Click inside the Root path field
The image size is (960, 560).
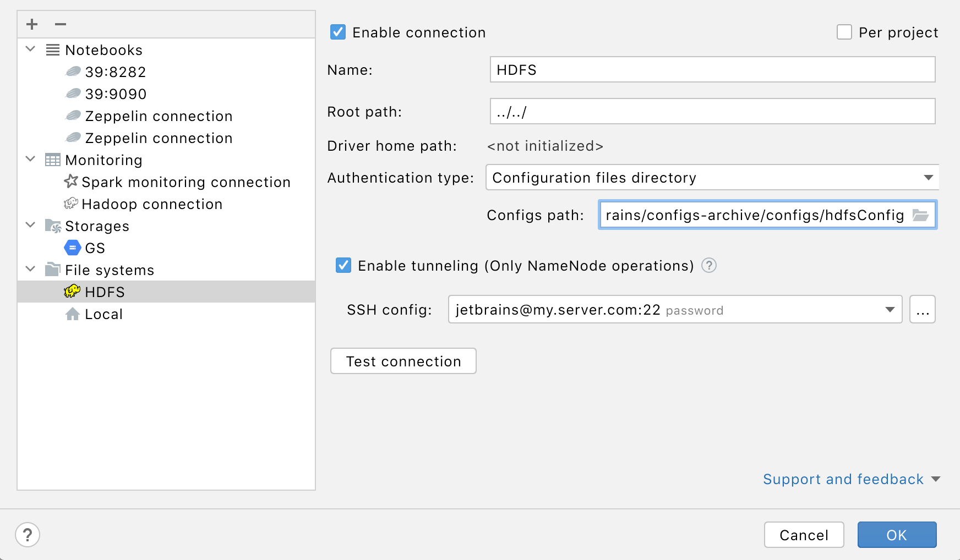[x=661, y=111]
